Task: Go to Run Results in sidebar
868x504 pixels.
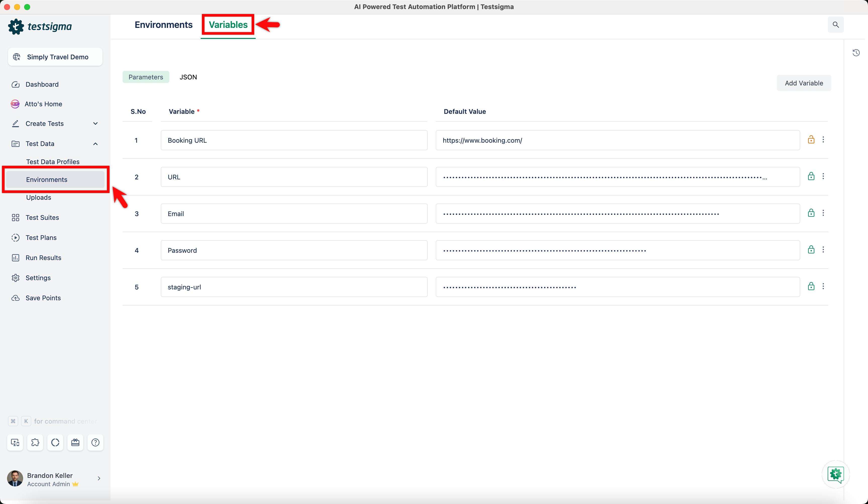Action: click(43, 258)
